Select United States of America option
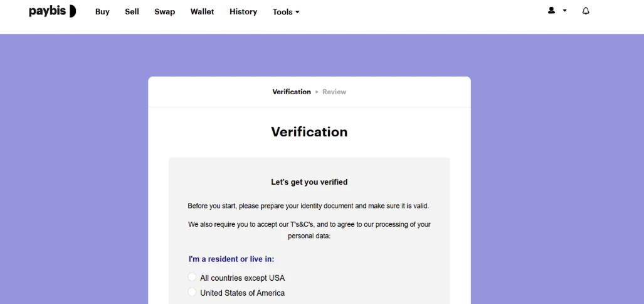This screenshot has width=644, height=304. pos(192,292)
